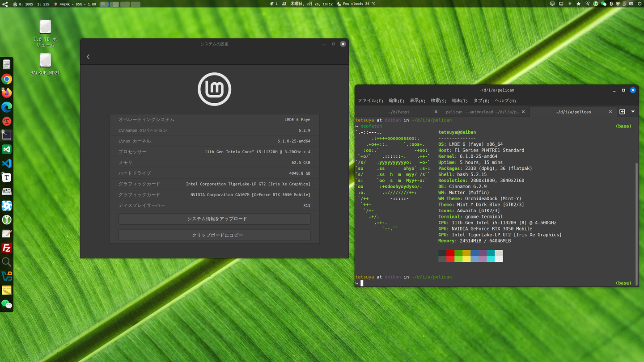Open the ファイル(F) menu in the terminal

[x=370, y=101]
